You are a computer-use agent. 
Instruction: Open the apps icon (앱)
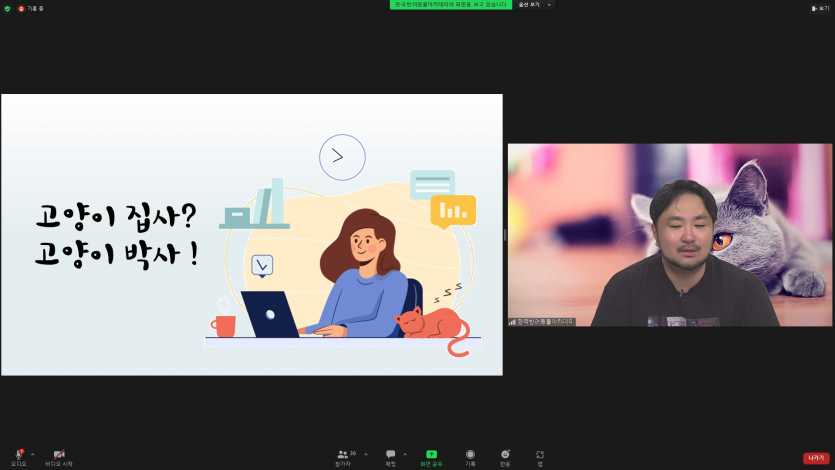click(x=540, y=457)
